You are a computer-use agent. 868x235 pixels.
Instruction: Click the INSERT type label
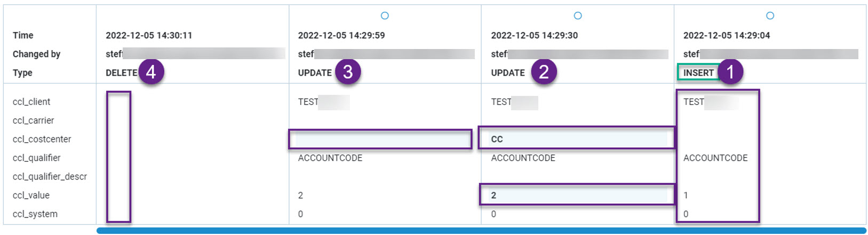698,72
